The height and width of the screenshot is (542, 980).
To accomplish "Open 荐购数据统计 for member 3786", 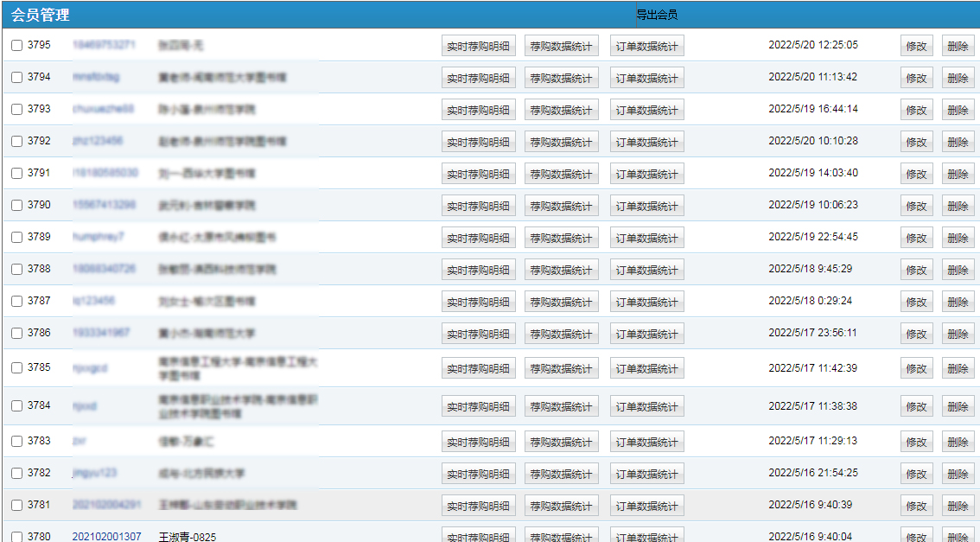I will (561, 334).
